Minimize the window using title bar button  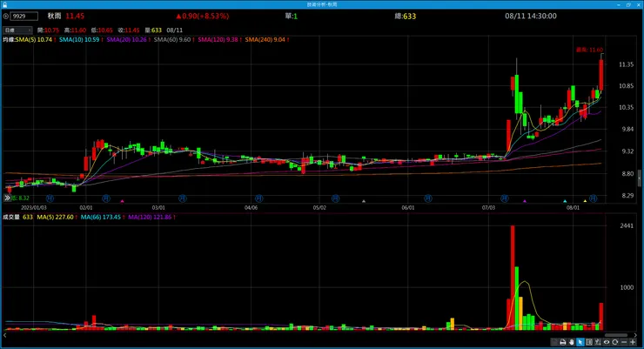(x=619, y=4)
